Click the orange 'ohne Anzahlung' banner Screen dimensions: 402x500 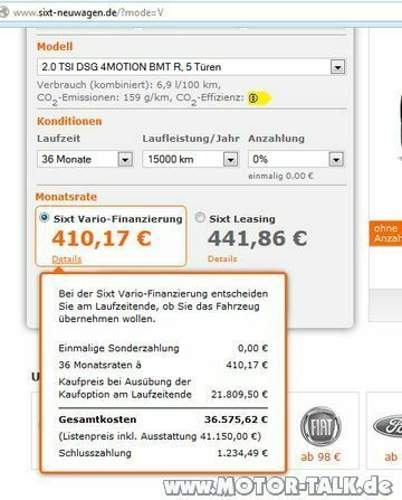click(x=385, y=234)
